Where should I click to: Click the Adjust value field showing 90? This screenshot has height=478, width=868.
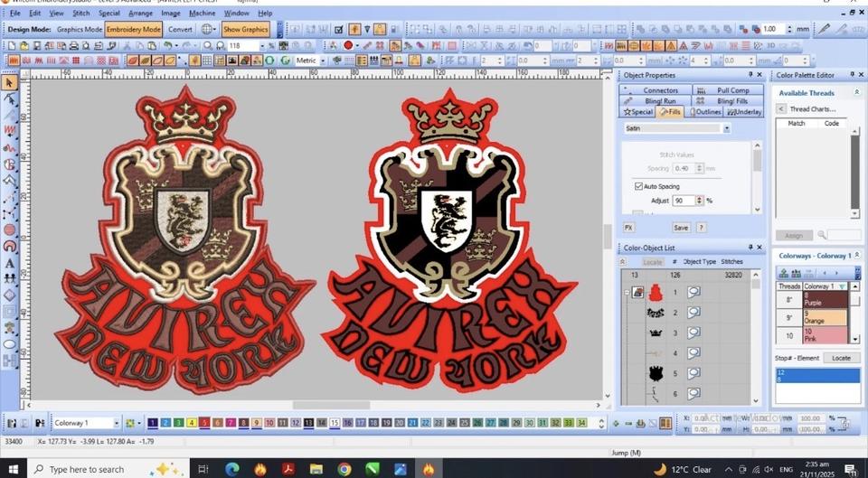point(684,201)
